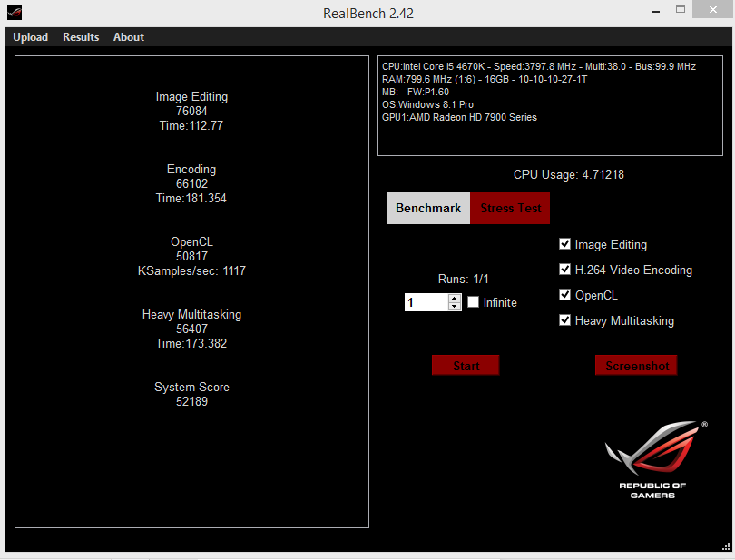Open the Upload menu
Image resolution: width=735 pixels, height=560 pixels.
point(31,37)
